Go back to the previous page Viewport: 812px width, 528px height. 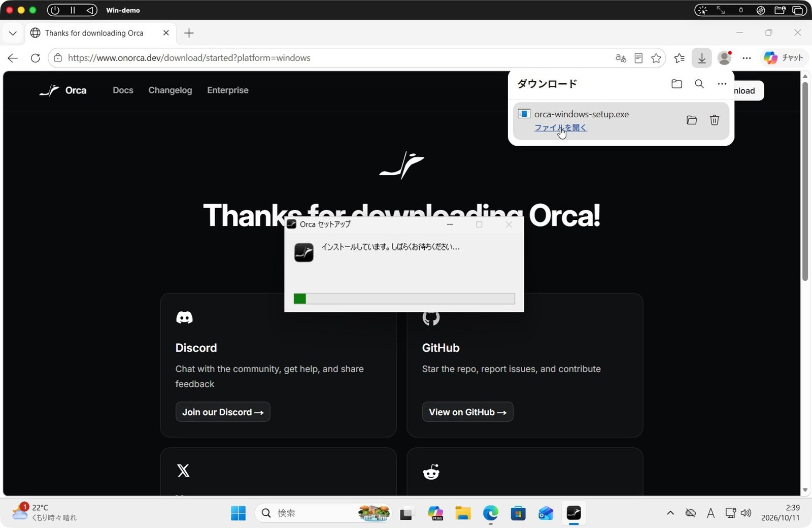click(x=13, y=58)
